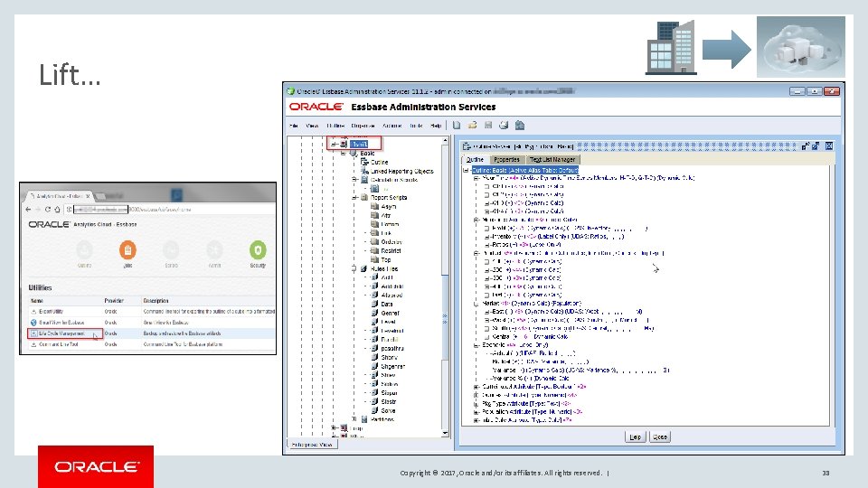868x488 pixels.
Task: Expand the Partitions node
Action: coord(354,418)
